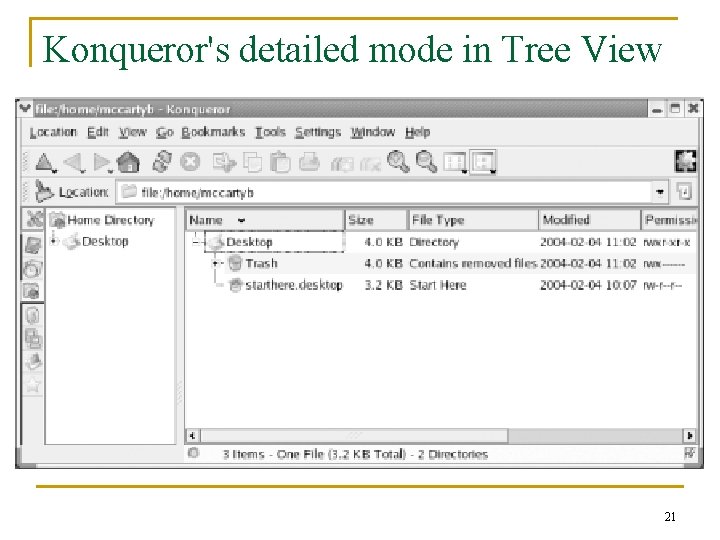Screen dimensions: 720x540
Task: Open the History clock sidebar icon
Action: (33, 269)
